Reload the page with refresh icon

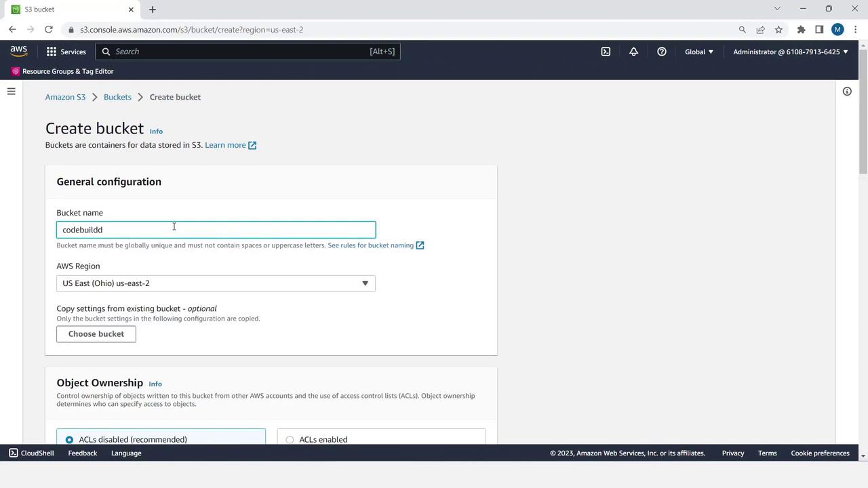49,30
